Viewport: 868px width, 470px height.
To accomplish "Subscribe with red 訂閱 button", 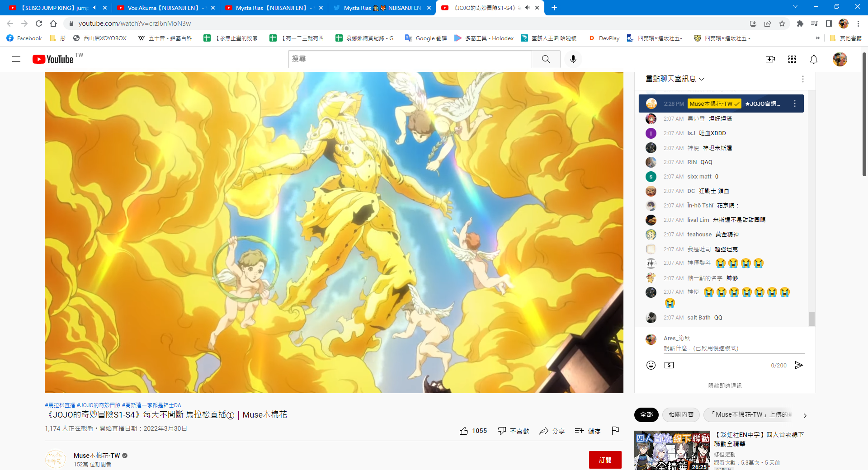I will (x=605, y=460).
